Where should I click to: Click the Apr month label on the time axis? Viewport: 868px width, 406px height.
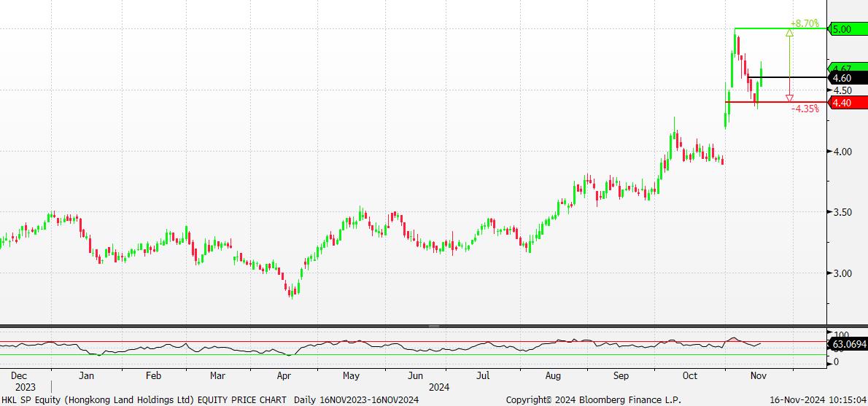[284, 376]
